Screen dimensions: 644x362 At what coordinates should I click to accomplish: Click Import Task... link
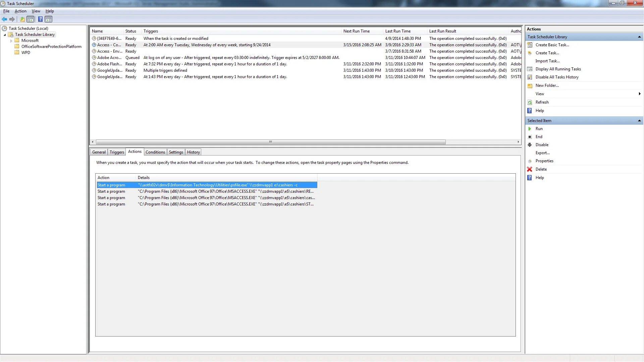point(547,61)
